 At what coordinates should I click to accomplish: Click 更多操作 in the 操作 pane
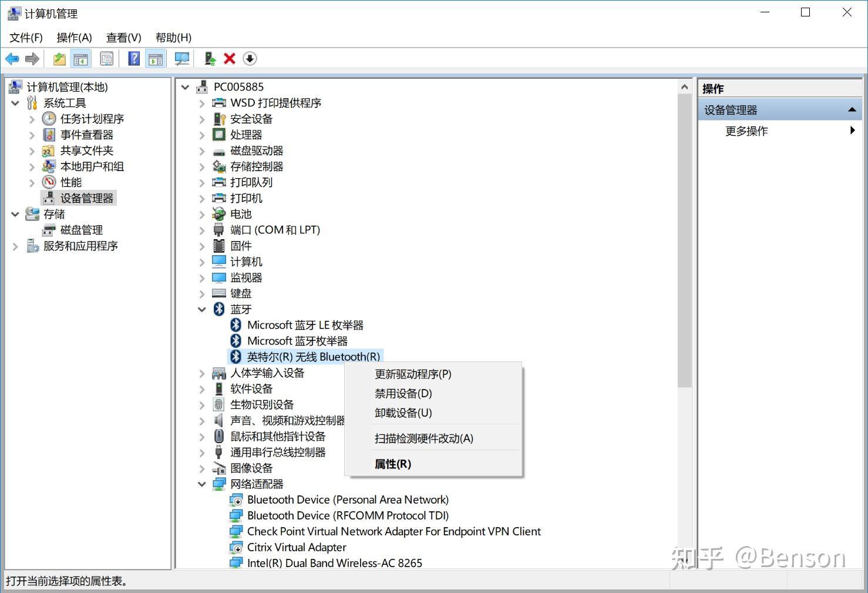[x=747, y=131]
